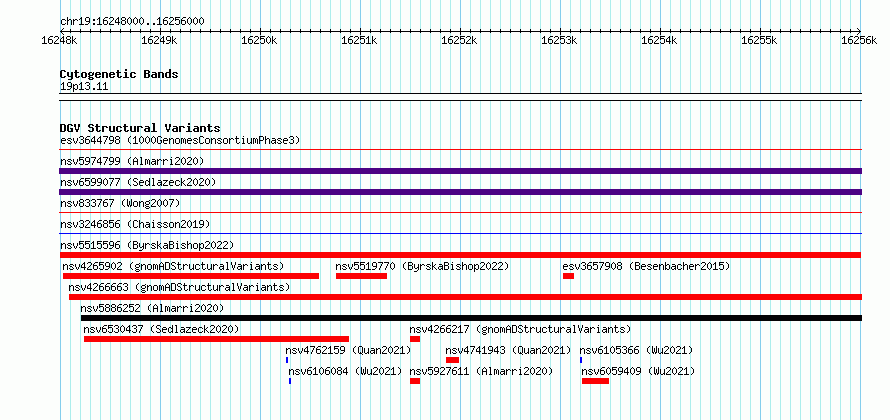The height and width of the screenshot is (420, 890).
Task: Click the esv3644798 (1000GenomesConsortiumPhase3) label
Action: click(180, 140)
